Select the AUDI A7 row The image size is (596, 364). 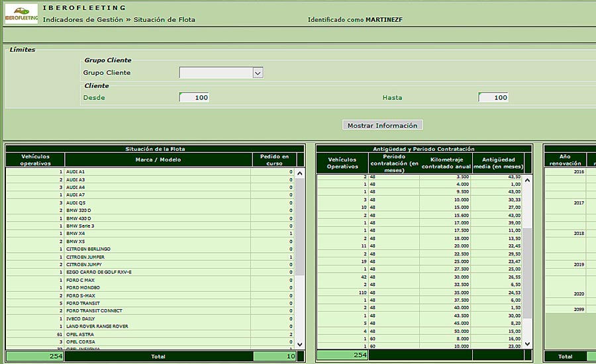[x=150, y=195]
